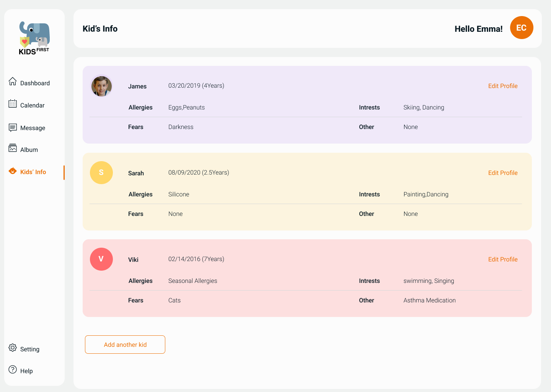Click the Painting,Dancing interests value
551x392 pixels.
tap(426, 194)
